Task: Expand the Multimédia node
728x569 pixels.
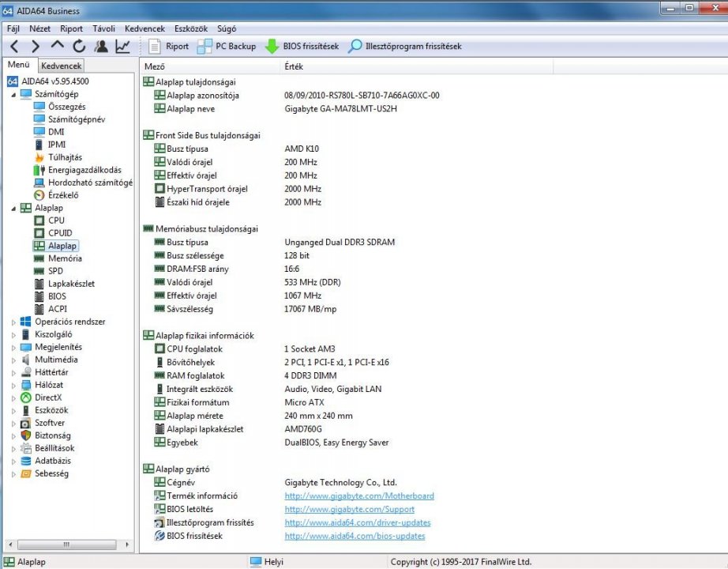Action: coord(13,360)
